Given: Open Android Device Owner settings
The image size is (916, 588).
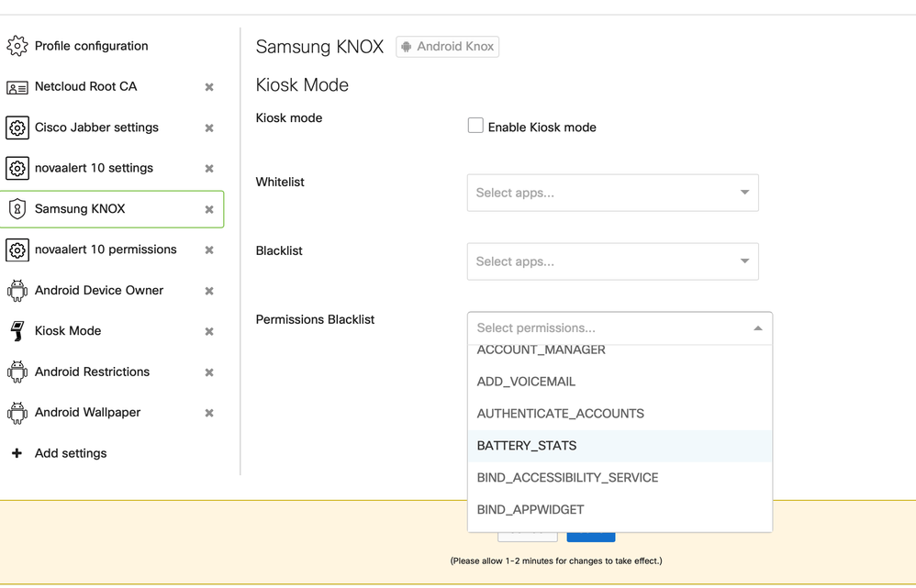Looking at the screenshot, I should [99, 290].
